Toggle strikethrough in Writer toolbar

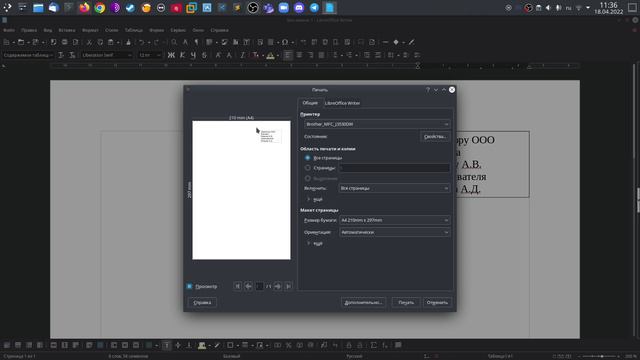[204, 55]
